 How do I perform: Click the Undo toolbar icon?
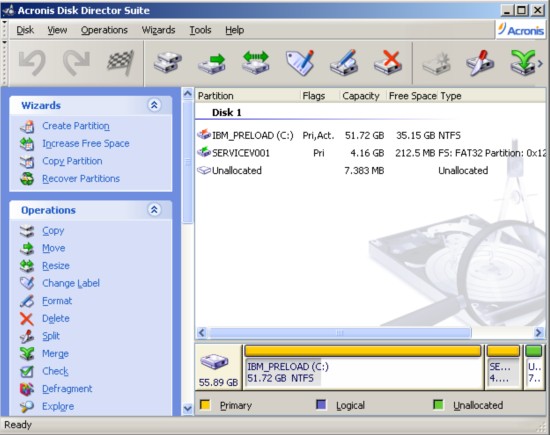click(x=32, y=63)
